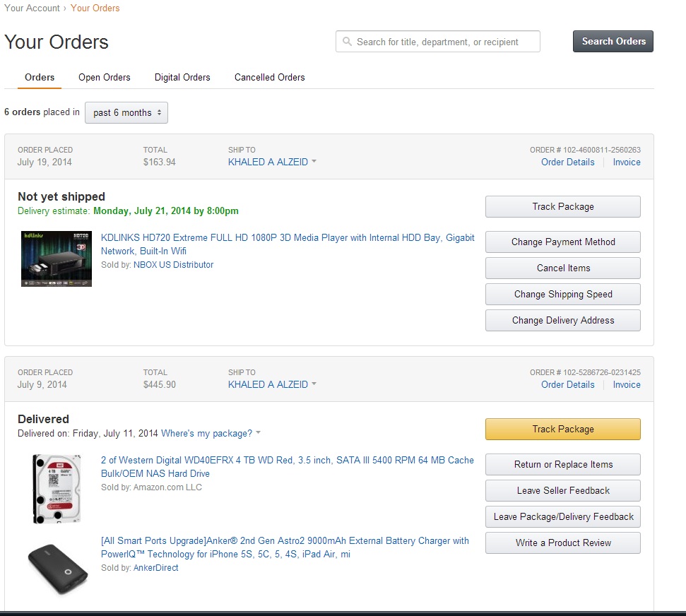Click the search magnifier icon
This screenshot has width=686, height=616.
[x=347, y=42]
